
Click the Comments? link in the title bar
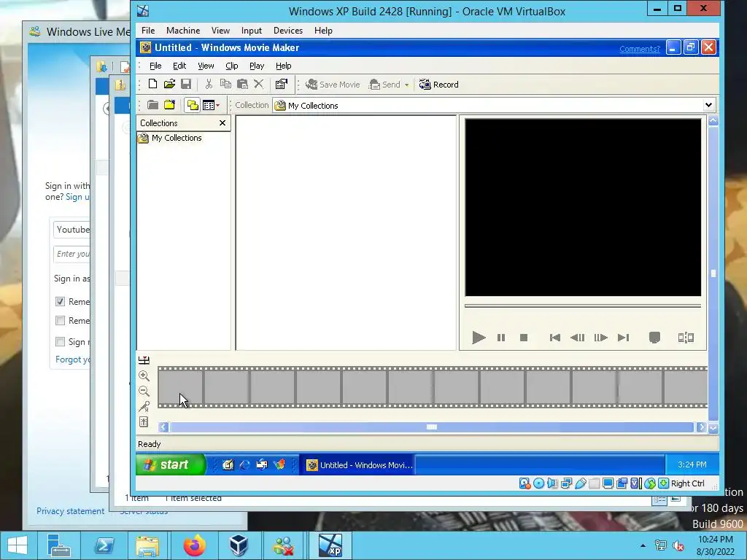(x=639, y=49)
